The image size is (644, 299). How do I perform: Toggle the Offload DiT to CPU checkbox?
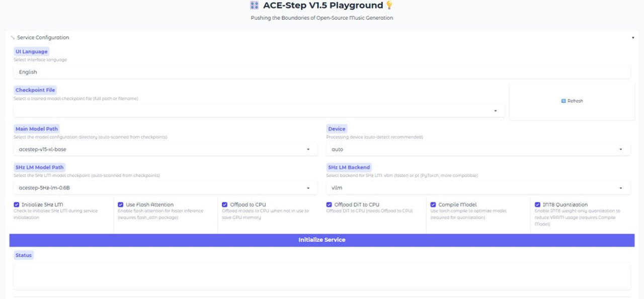[x=329, y=205]
